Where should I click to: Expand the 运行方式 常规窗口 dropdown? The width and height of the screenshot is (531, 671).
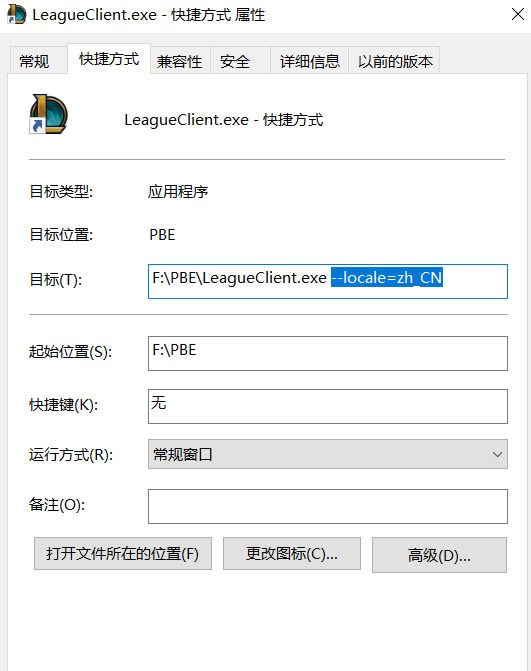click(328, 454)
